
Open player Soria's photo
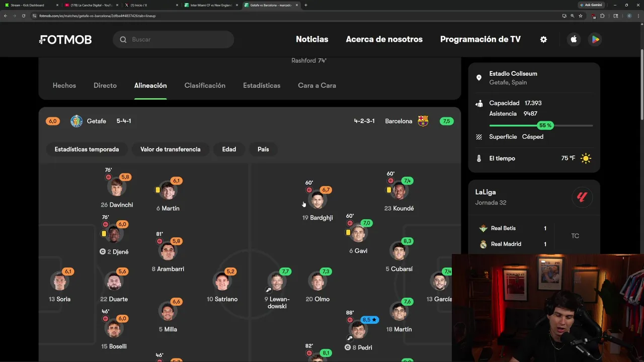[x=59, y=282]
